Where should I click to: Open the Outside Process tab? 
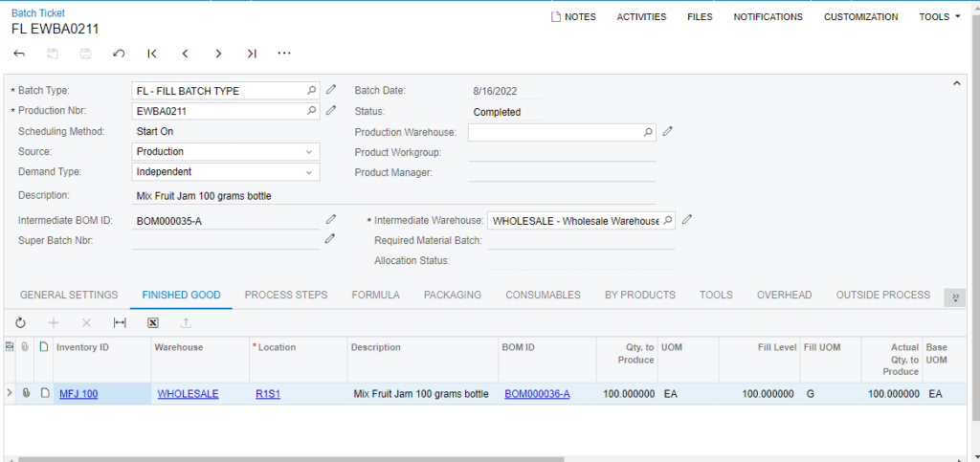pyautogui.click(x=883, y=295)
